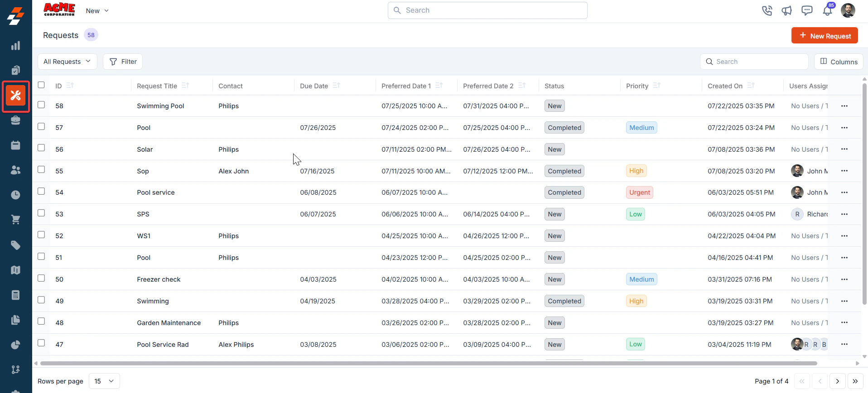
Task: Sort by Priority column icon
Action: pyautogui.click(x=657, y=85)
